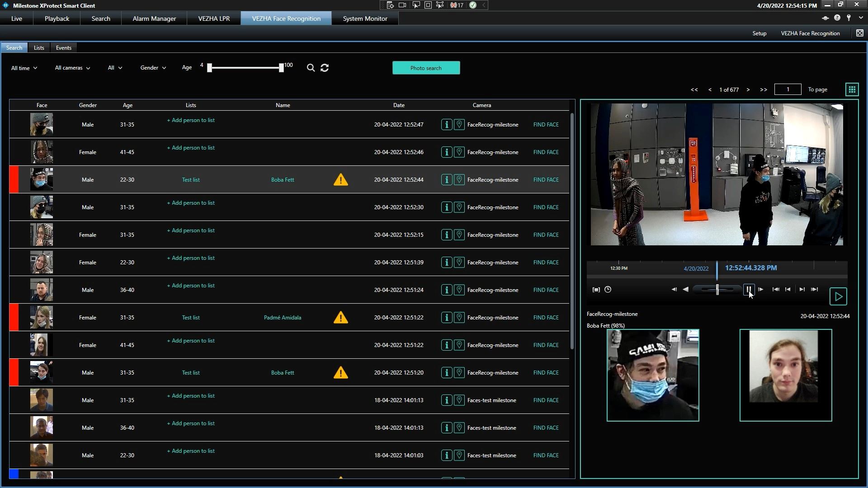Click the clock/history icon in playback bar

608,289
